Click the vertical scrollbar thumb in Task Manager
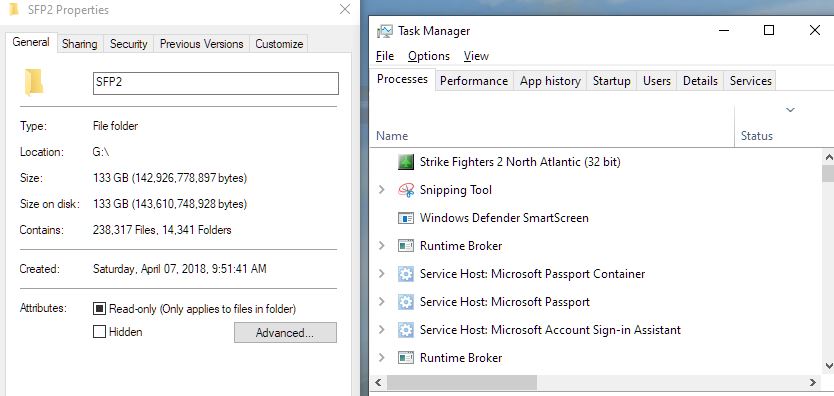The width and height of the screenshot is (834, 396). click(828, 174)
